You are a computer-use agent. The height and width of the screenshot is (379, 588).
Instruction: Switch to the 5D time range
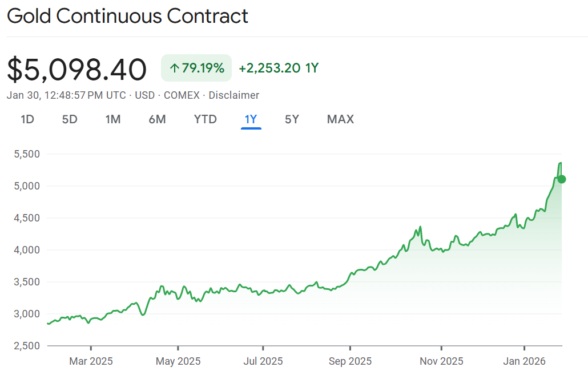(x=70, y=119)
